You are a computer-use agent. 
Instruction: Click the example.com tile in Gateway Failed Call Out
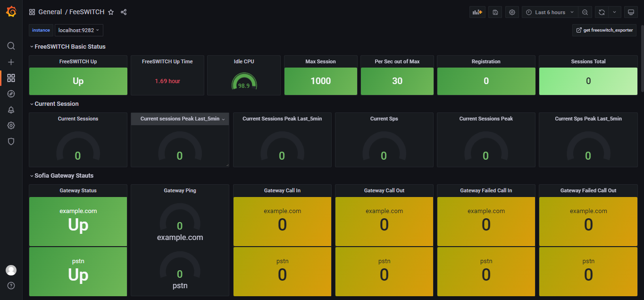point(588,222)
